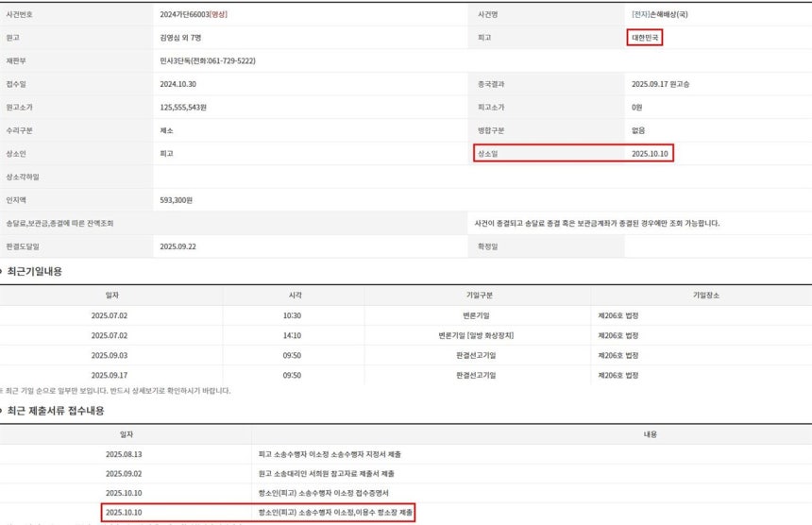812x525 pixels.
Task: Click the 2025.09.03 판결선고기일 row date
Action: coord(111,355)
